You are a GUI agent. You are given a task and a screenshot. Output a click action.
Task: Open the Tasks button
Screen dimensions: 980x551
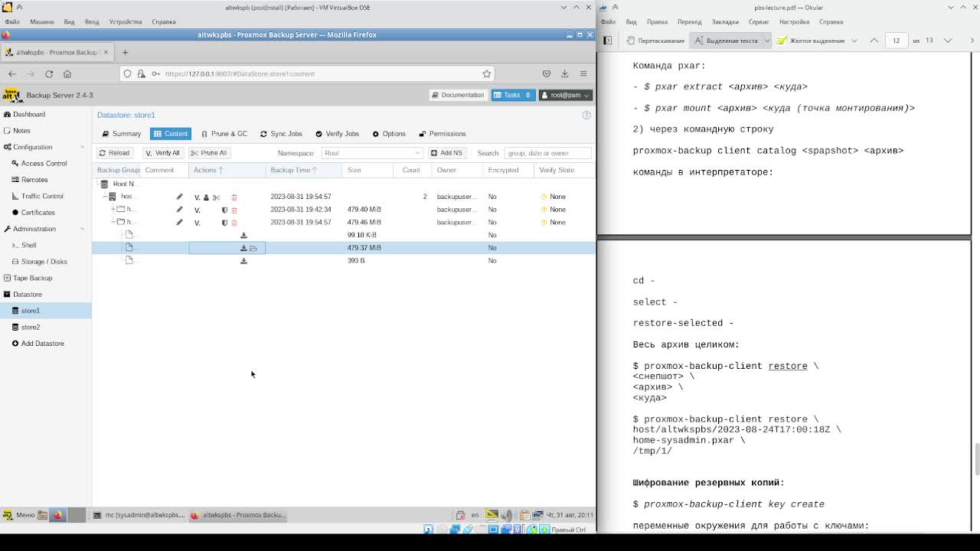pos(513,95)
